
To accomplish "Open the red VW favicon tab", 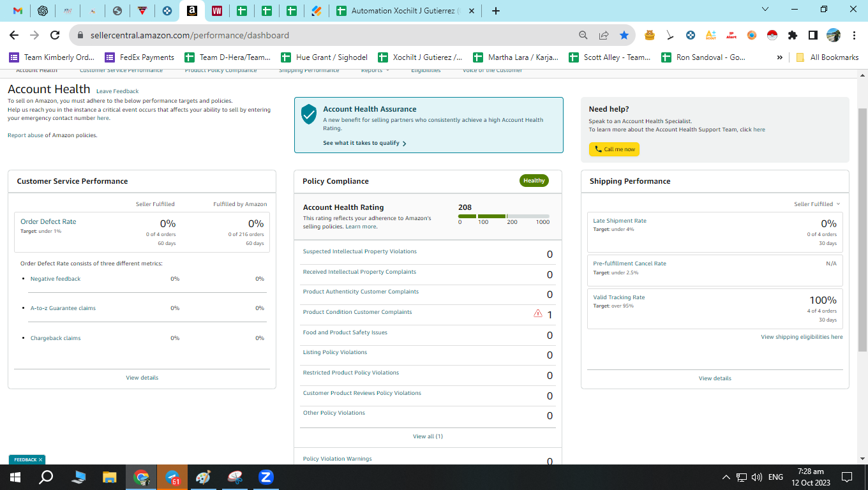I will pyautogui.click(x=216, y=11).
